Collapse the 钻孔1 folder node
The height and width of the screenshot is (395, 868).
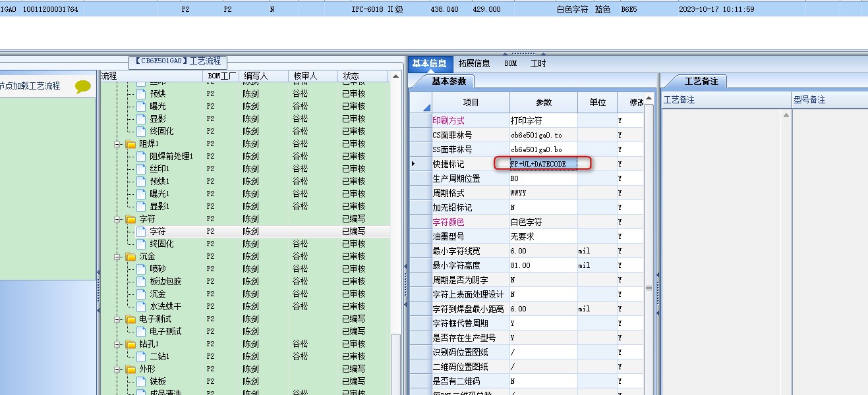118,344
